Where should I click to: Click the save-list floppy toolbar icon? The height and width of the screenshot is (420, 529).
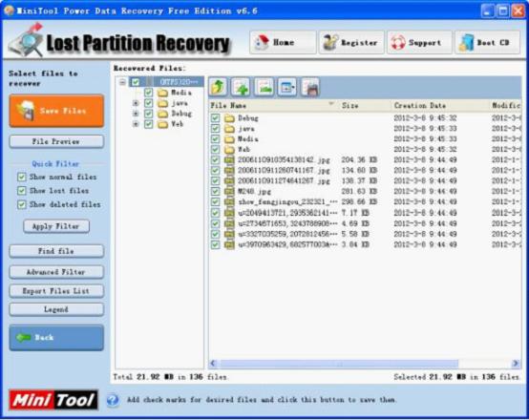tap(310, 88)
